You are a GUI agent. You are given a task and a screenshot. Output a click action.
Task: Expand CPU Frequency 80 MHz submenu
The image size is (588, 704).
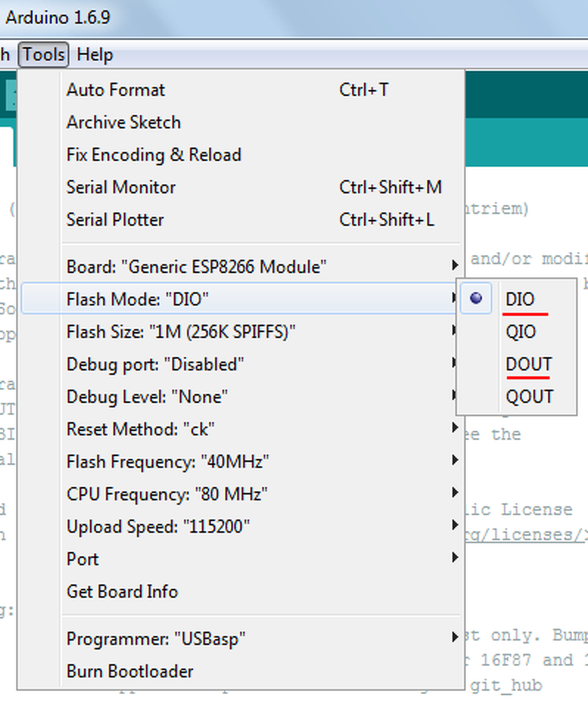(x=241, y=494)
